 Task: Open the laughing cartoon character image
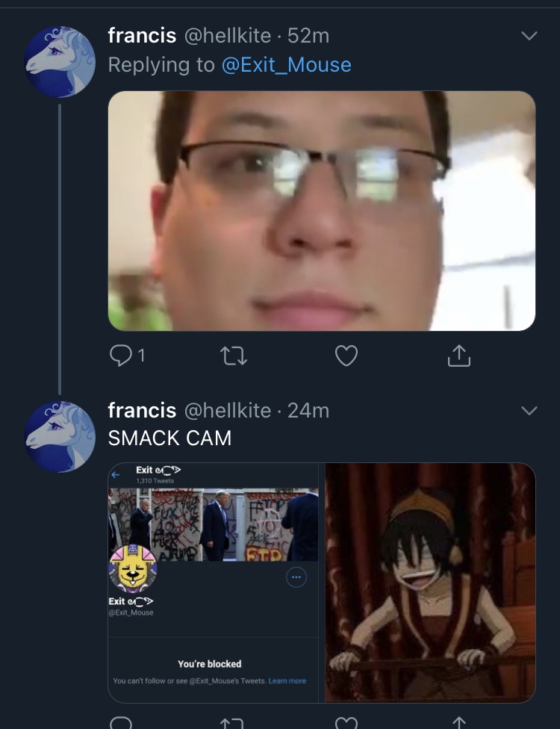(x=430, y=583)
